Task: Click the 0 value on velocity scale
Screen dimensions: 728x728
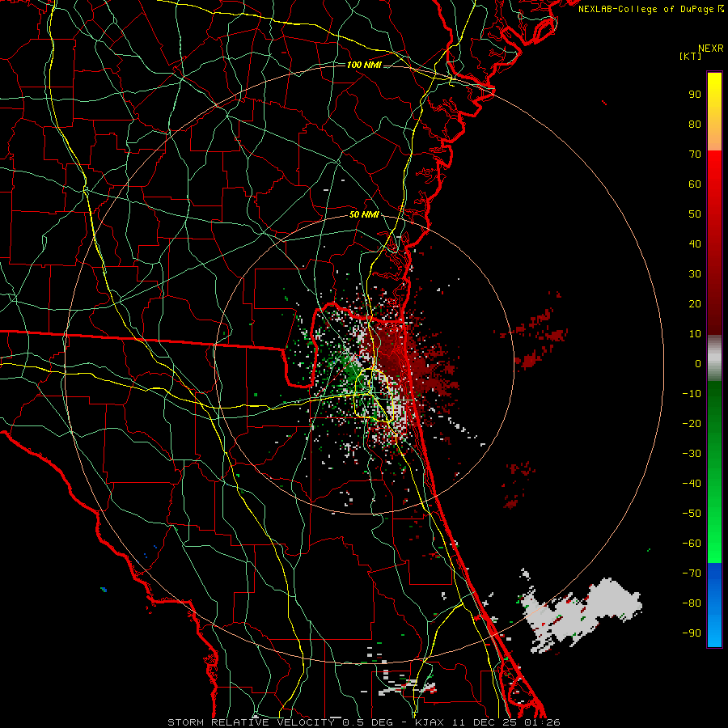Action: click(698, 363)
